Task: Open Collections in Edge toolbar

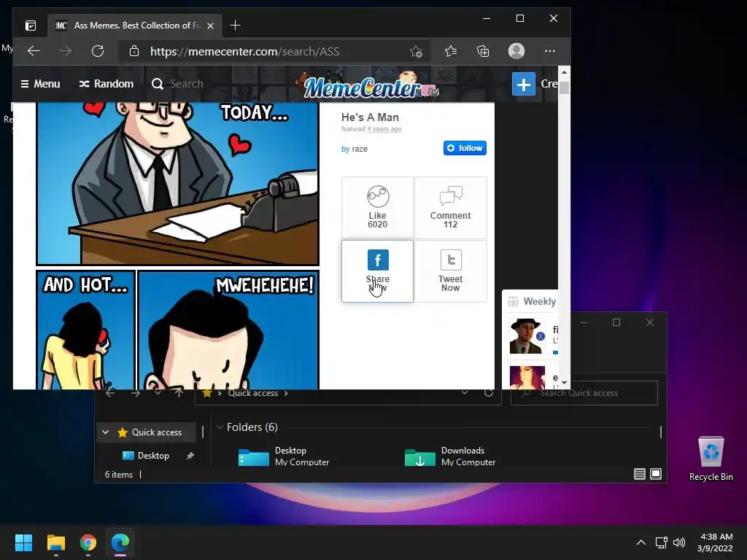Action: 483,51
